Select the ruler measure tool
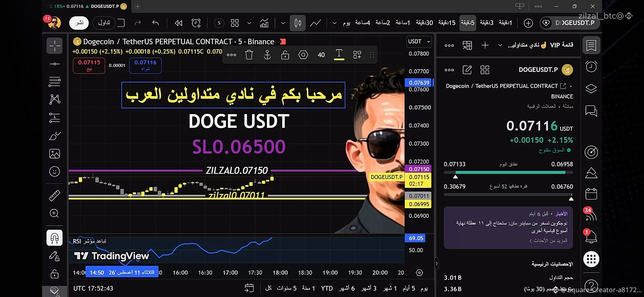Image resolution: width=644 pixels, height=297 pixels. [54, 196]
